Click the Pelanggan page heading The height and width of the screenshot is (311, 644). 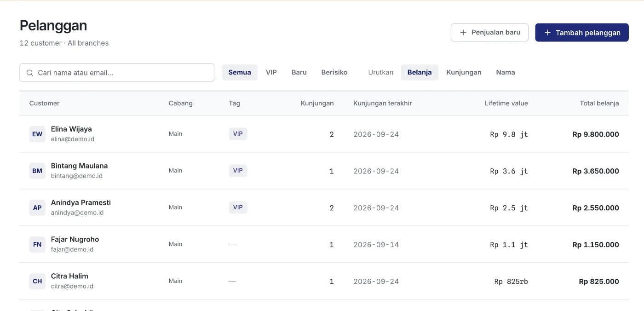tap(53, 25)
